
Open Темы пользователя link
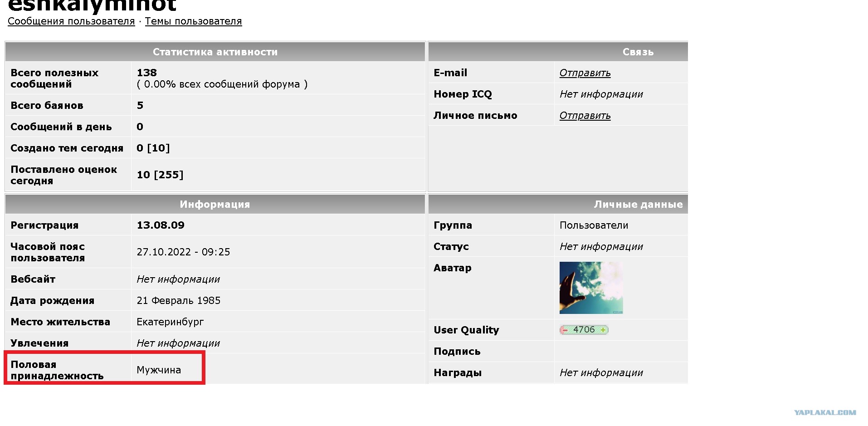point(194,21)
